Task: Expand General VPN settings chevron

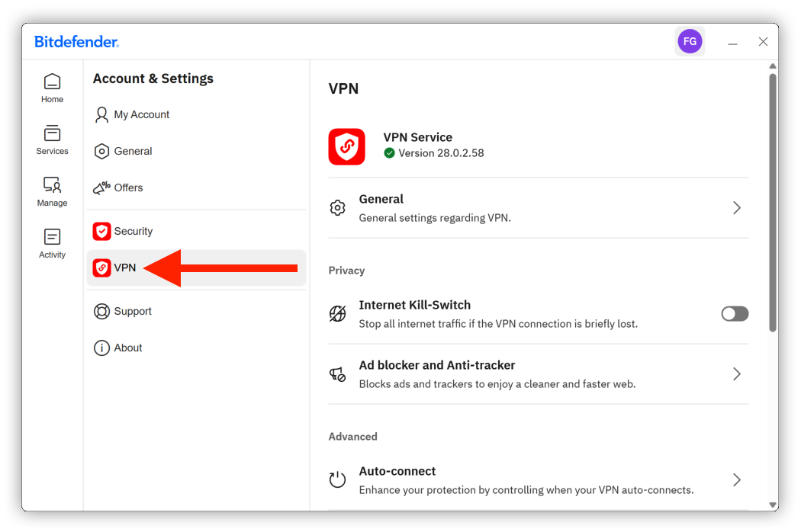Action: (x=737, y=208)
